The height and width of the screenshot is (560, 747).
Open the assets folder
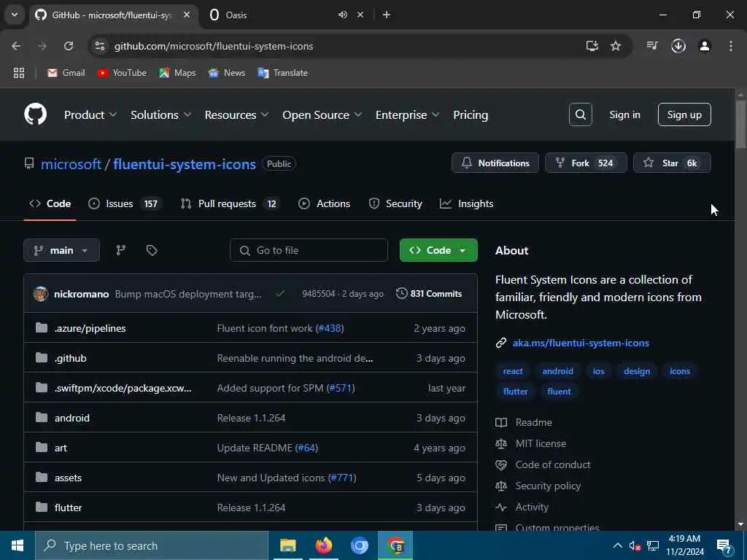pyautogui.click(x=68, y=478)
